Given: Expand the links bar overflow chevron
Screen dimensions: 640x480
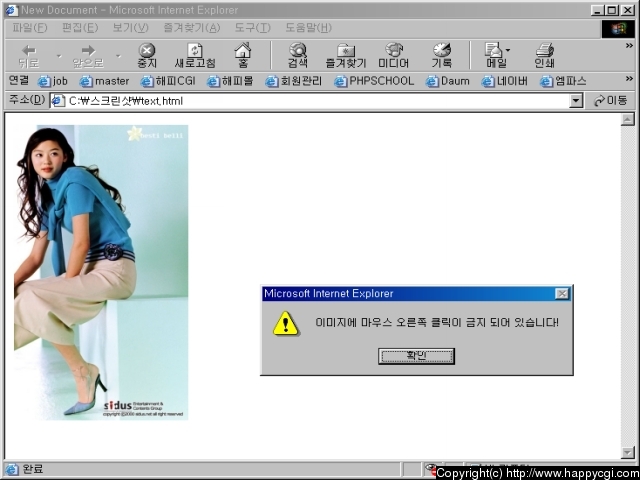Looking at the screenshot, I should (x=629, y=78).
